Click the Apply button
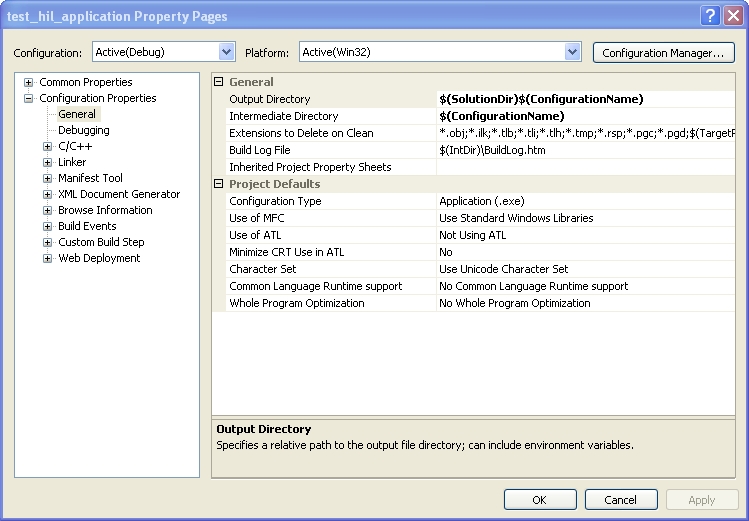This screenshot has width=749, height=521. point(702,500)
